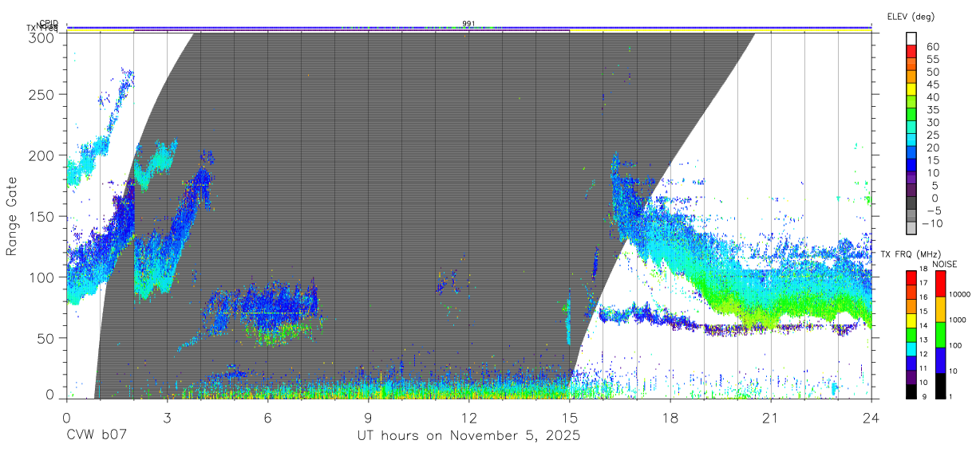Click the '50' range gate tick label
The image size is (980, 452).
46,338
